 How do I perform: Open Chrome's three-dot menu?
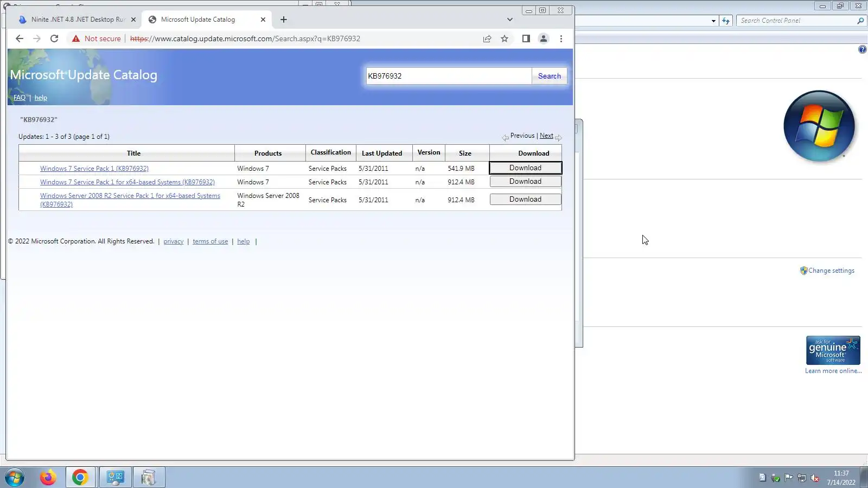[x=561, y=38]
